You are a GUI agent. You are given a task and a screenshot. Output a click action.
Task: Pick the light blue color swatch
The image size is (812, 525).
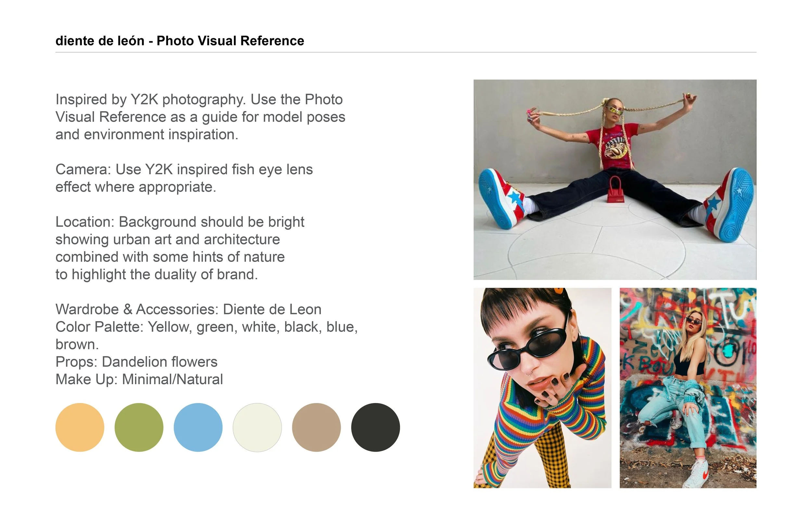198,428
